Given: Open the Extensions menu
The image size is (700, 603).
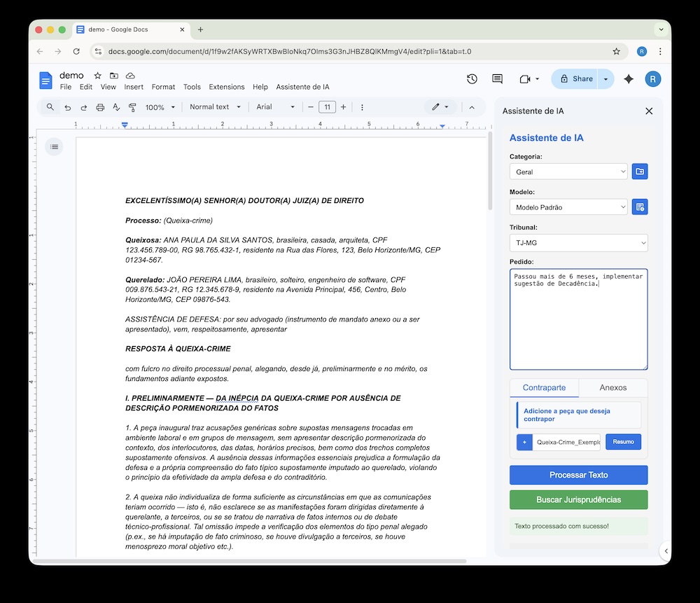Looking at the screenshot, I should coord(226,87).
